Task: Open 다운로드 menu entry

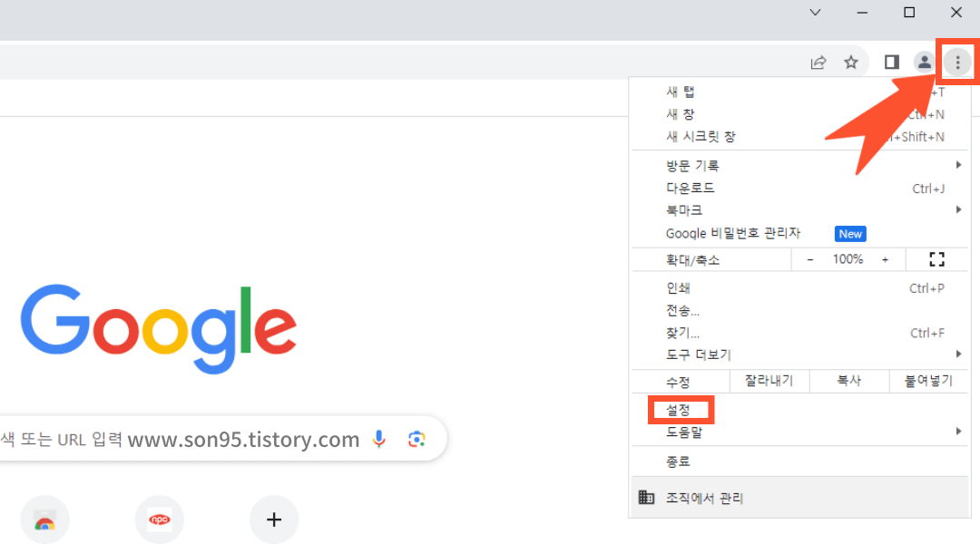Action: [799, 188]
